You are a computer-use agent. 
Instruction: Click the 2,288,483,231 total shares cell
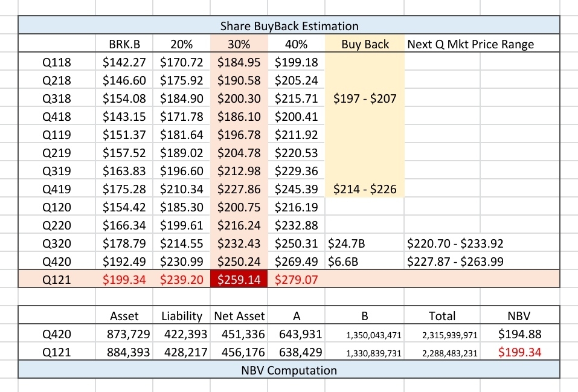pos(442,352)
